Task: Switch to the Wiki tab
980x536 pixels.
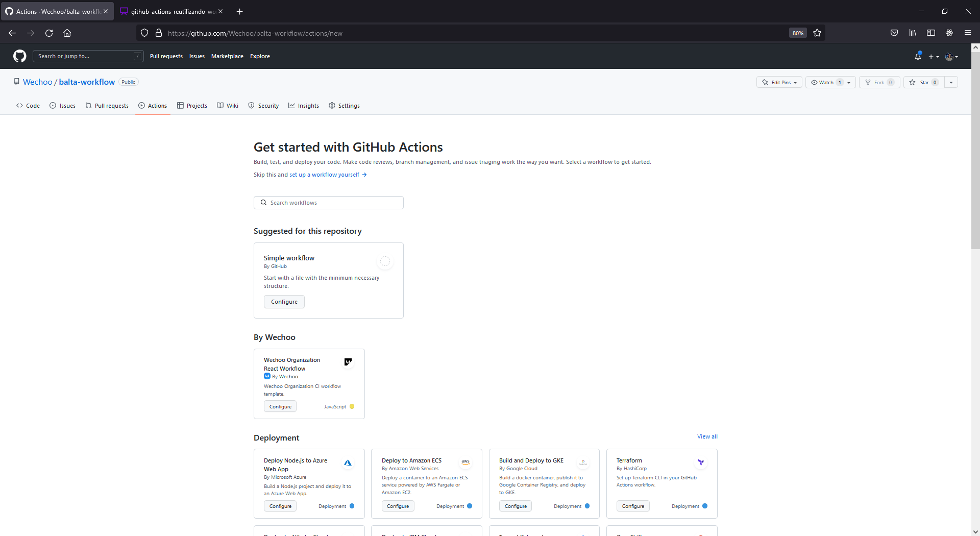Action: tap(228, 106)
